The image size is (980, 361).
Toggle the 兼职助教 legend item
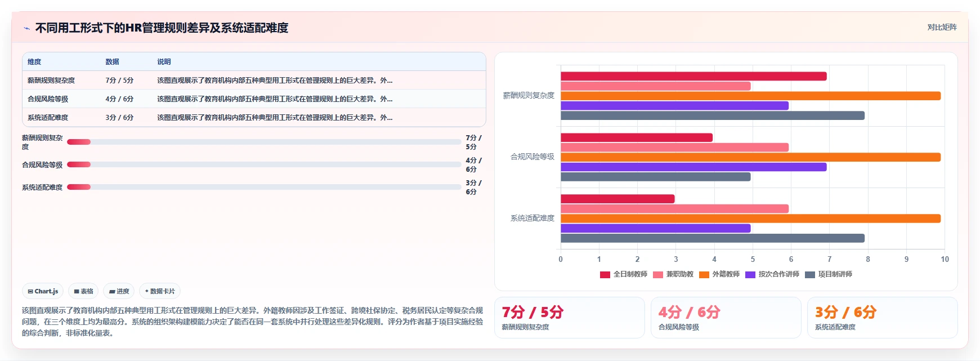(673, 274)
